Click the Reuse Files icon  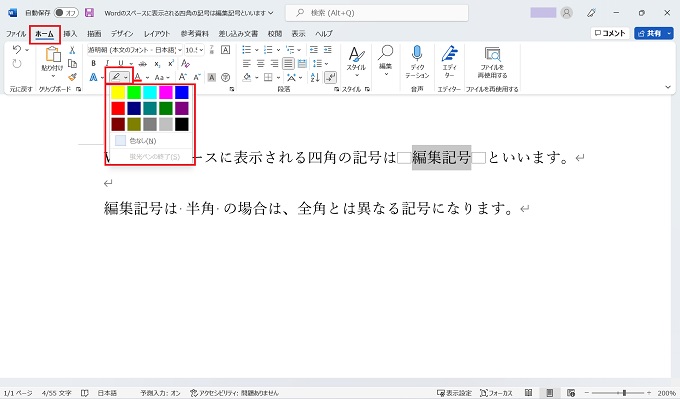(x=493, y=54)
